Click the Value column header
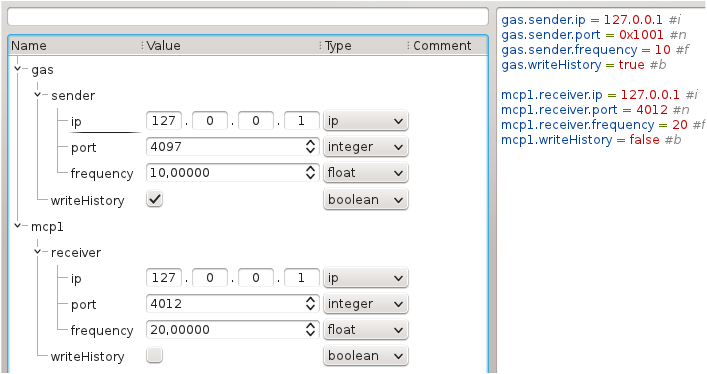Viewport: 707px width, 374px height. pos(230,46)
